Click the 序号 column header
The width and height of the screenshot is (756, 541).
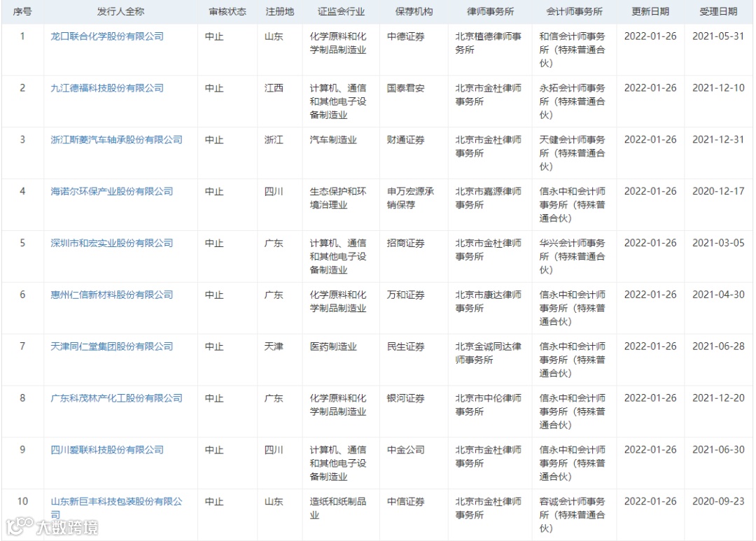[x=22, y=12]
